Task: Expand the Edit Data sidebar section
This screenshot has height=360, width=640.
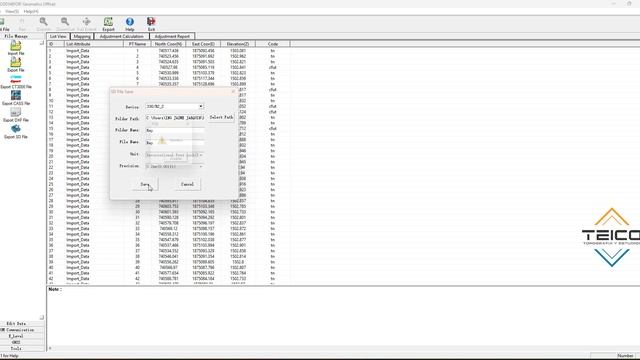Action: click(16, 324)
